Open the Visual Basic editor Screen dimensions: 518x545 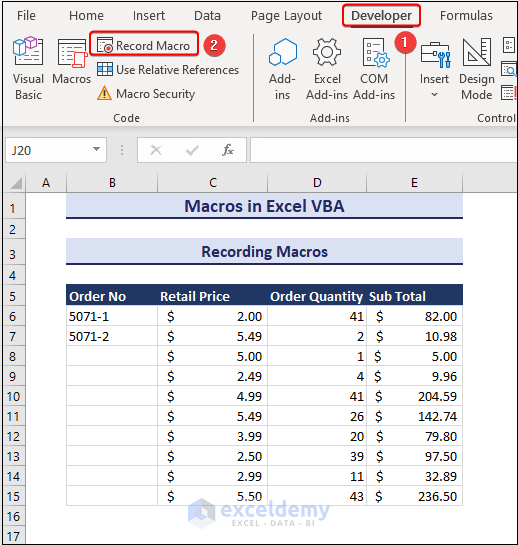28,69
